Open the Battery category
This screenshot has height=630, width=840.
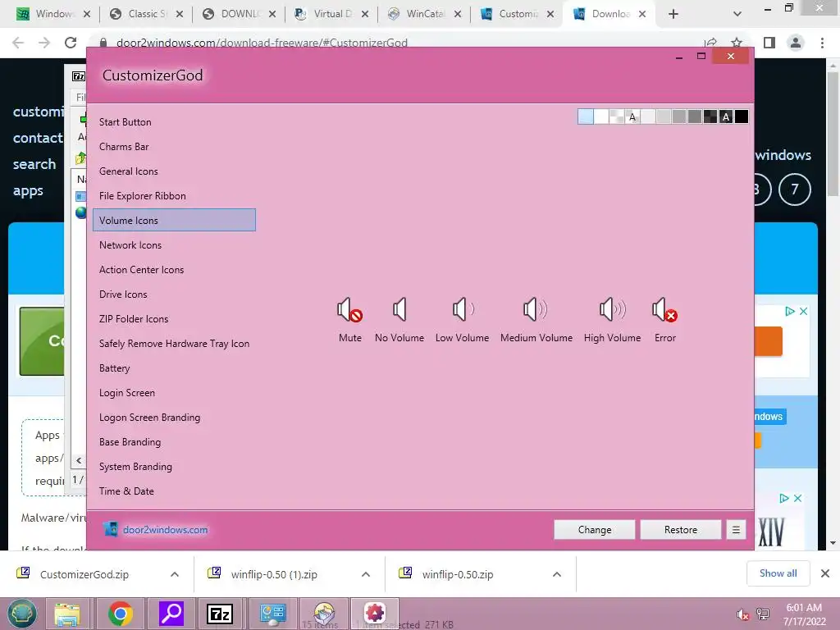pos(174,368)
